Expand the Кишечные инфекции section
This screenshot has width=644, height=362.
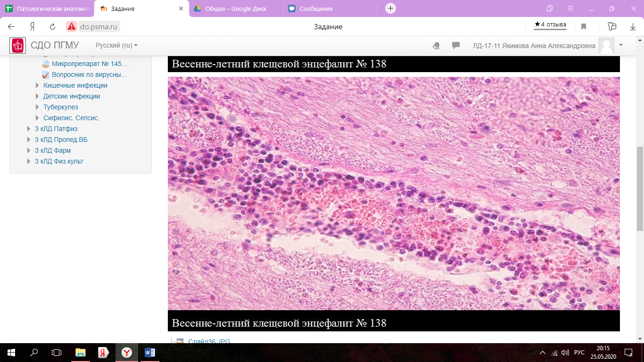click(x=38, y=85)
